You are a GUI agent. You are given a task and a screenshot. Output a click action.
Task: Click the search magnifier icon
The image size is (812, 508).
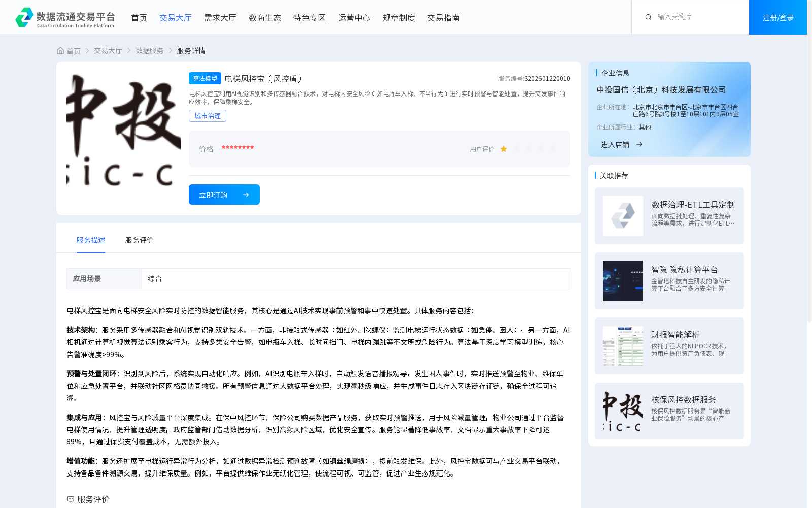pos(648,17)
